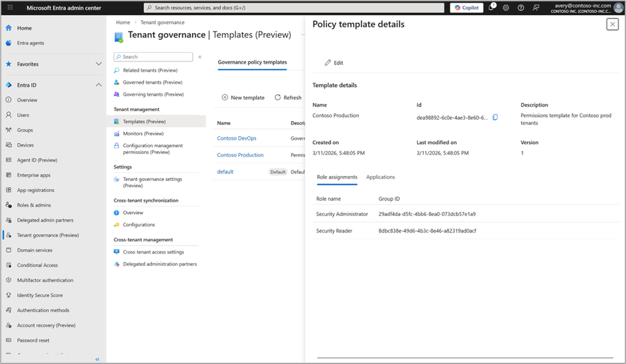Open the notifications bell icon

[x=492, y=8]
